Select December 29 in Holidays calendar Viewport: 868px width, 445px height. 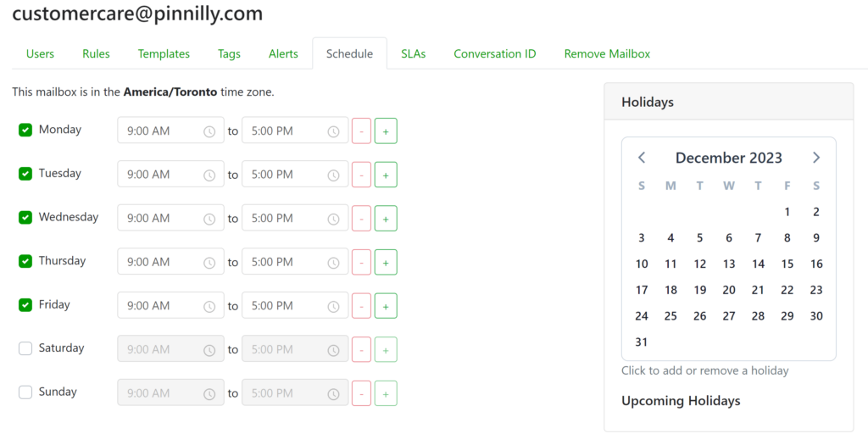click(787, 316)
